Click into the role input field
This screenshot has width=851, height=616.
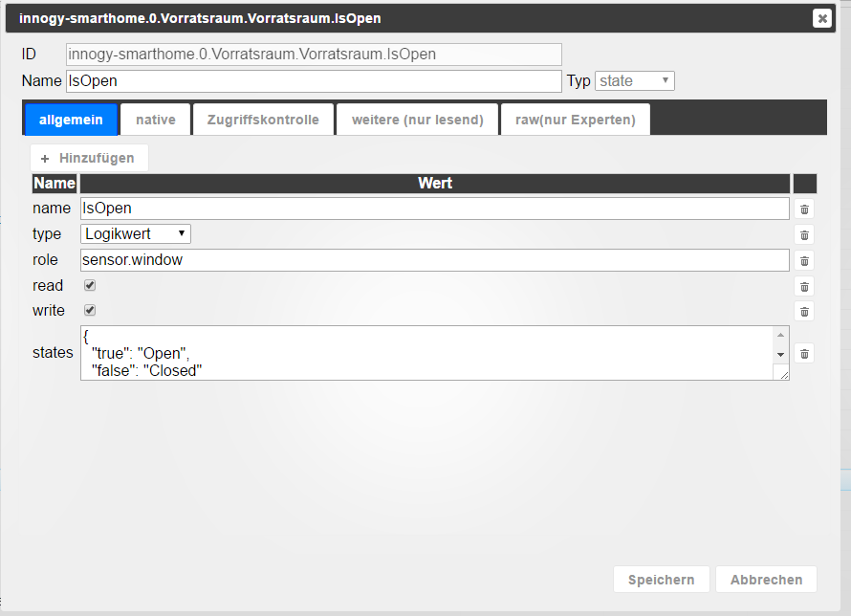434,260
